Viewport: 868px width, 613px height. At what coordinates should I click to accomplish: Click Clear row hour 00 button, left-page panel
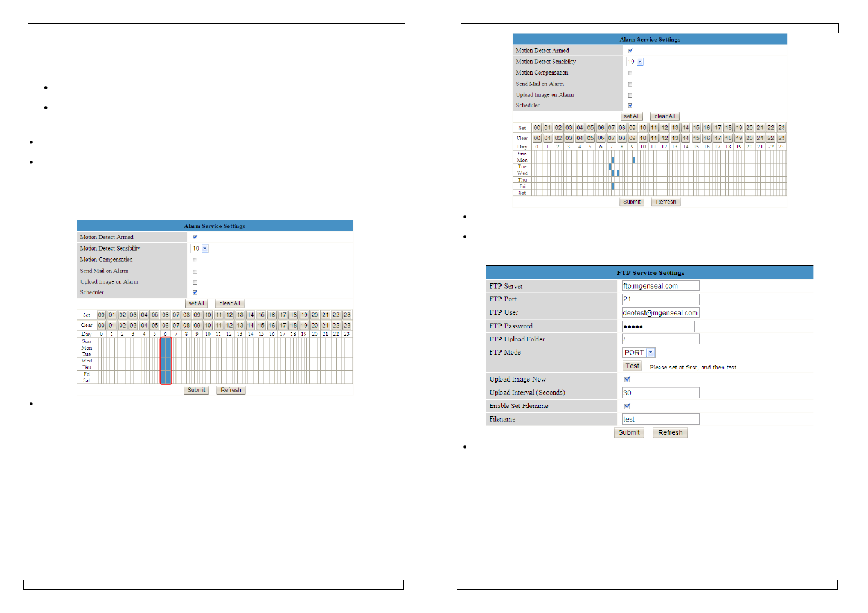click(x=102, y=325)
